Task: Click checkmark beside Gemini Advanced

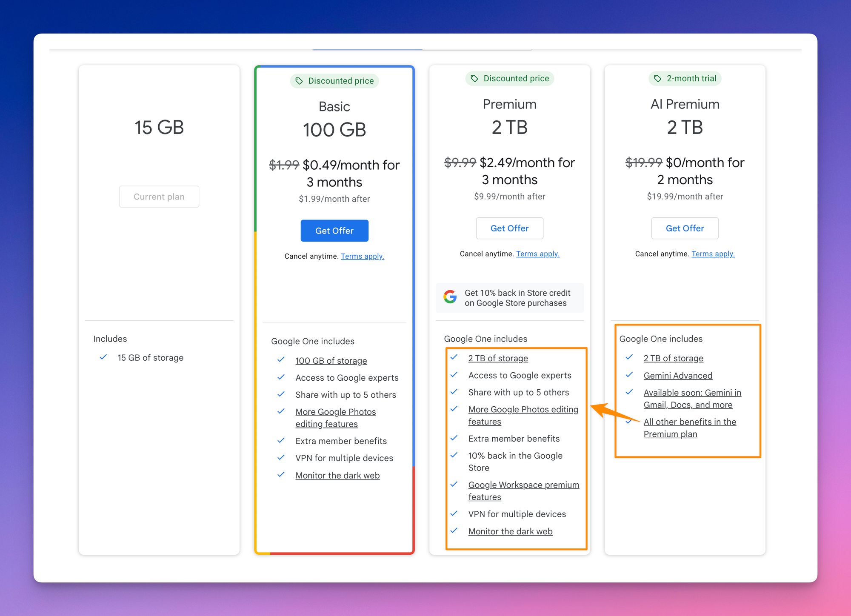Action: pyautogui.click(x=629, y=374)
